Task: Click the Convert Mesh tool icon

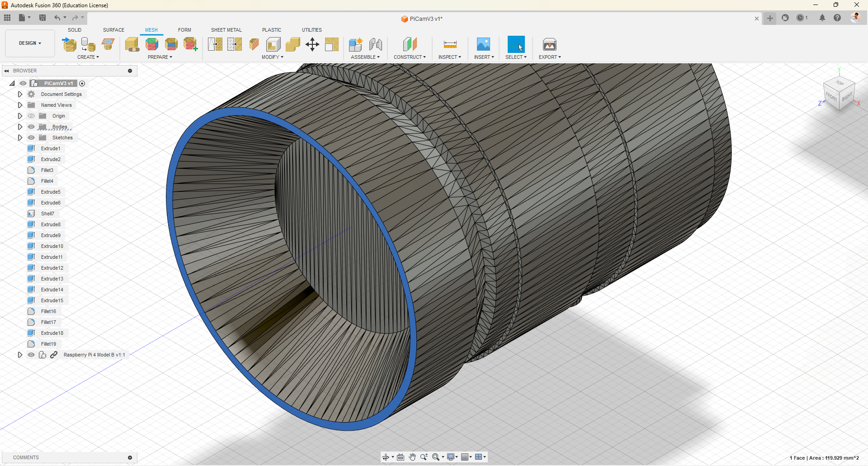Action: (x=332, y=44)
